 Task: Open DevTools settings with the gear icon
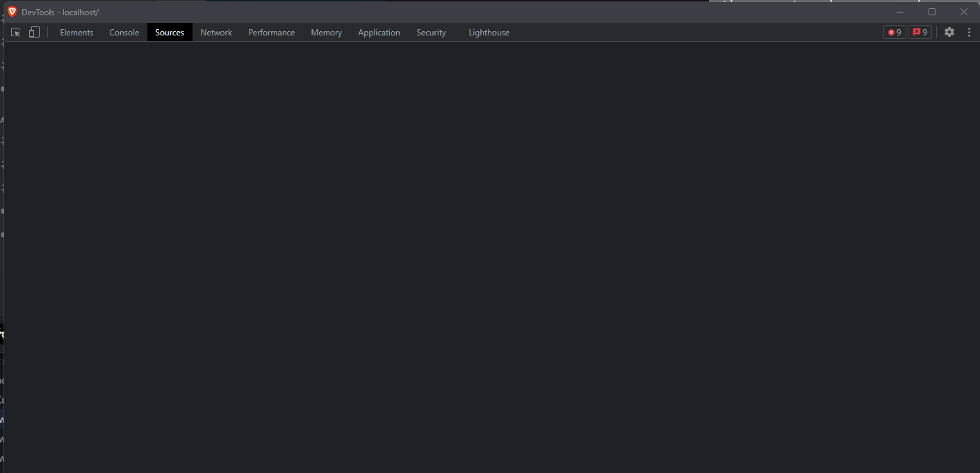[x=949, y=32]
